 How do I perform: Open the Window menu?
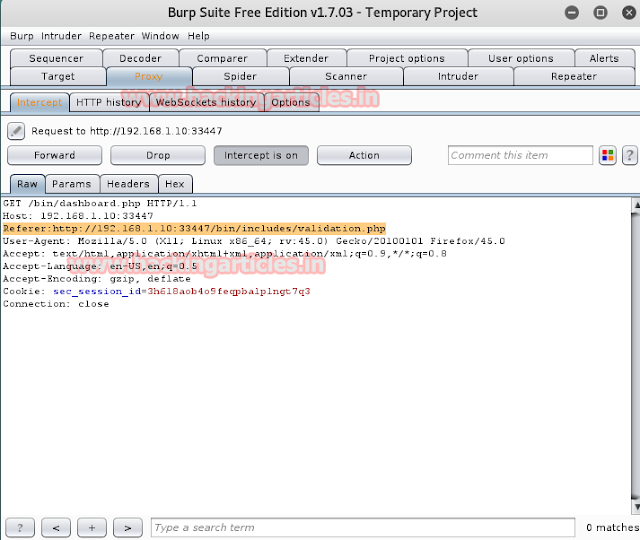(x=160, y=36)
